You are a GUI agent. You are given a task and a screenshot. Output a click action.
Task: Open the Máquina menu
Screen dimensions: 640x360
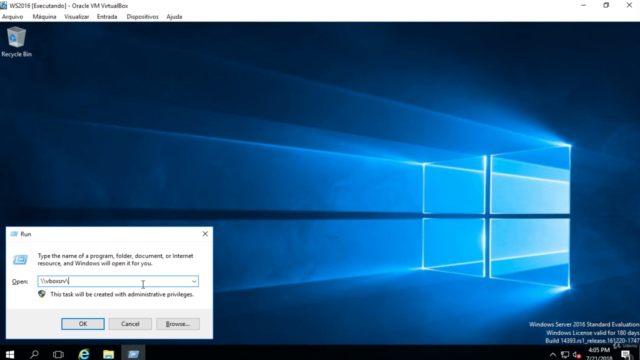pos(44,17)
